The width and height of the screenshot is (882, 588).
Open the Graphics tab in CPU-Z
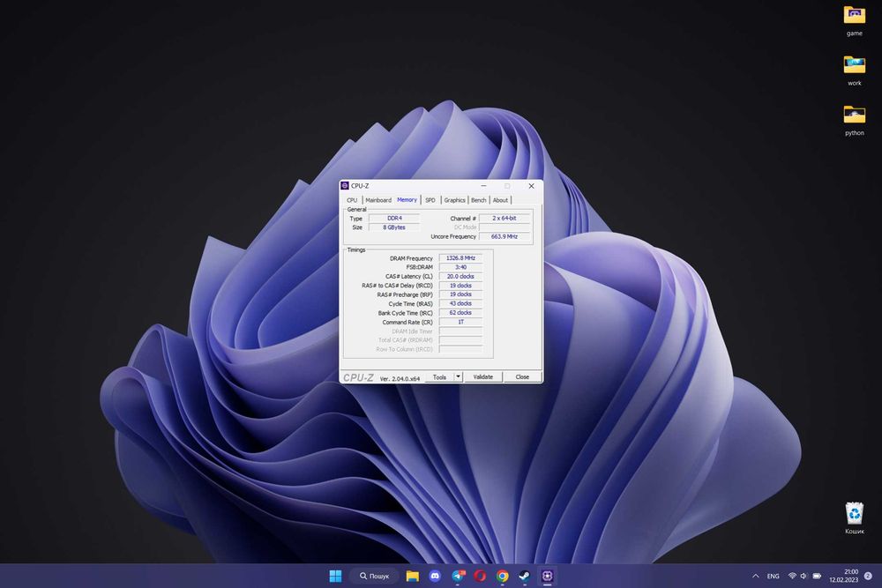tap(454, 200)
